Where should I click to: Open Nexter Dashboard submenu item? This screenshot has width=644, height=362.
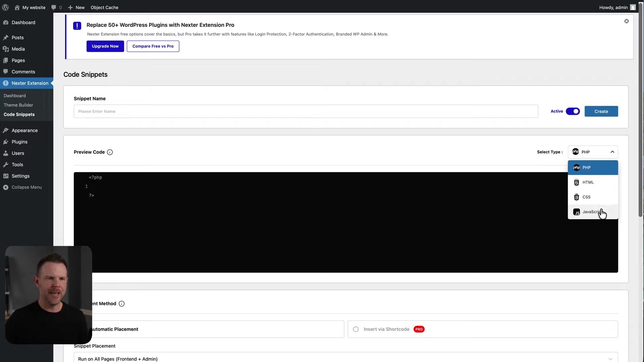point(15,96)
